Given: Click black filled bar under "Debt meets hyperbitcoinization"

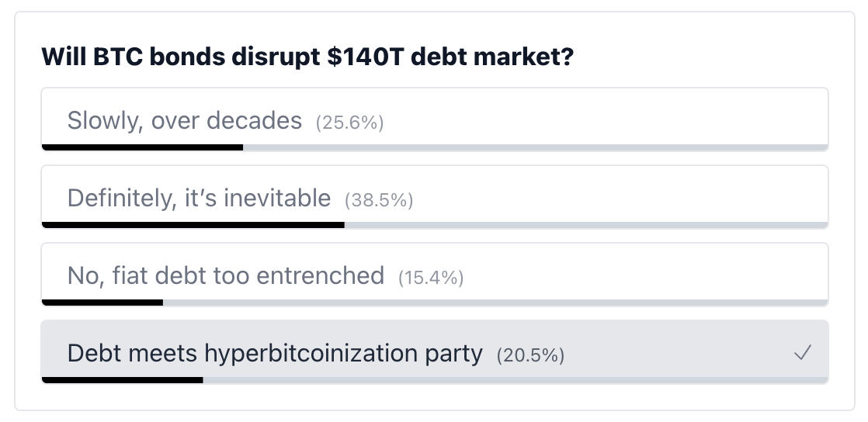Looking at the screenshot, I should 122,379.
